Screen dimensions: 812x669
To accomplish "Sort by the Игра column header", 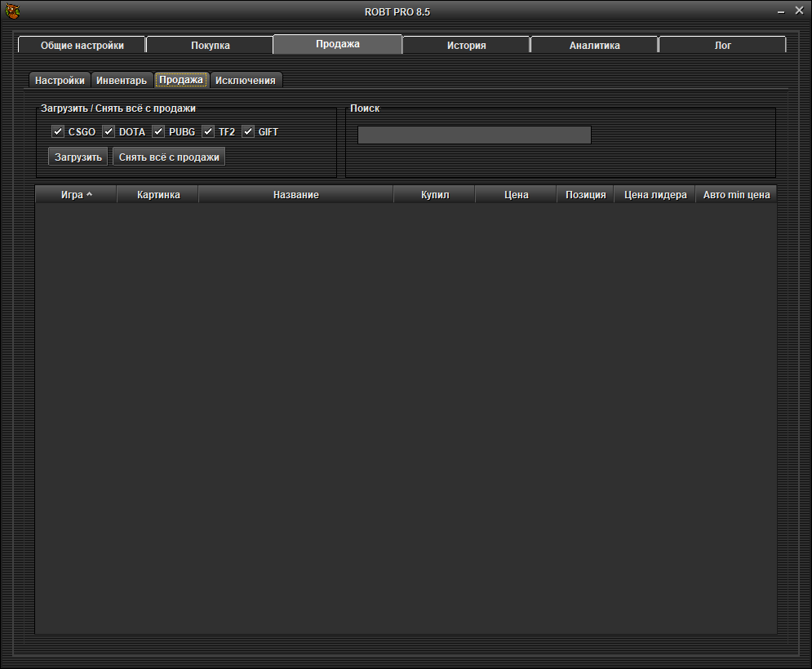I will tap(77, 195).
